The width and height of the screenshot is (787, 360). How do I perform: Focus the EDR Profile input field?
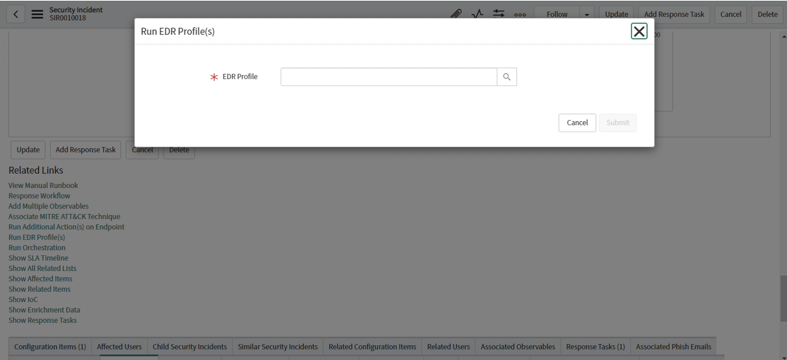[388, 77]
